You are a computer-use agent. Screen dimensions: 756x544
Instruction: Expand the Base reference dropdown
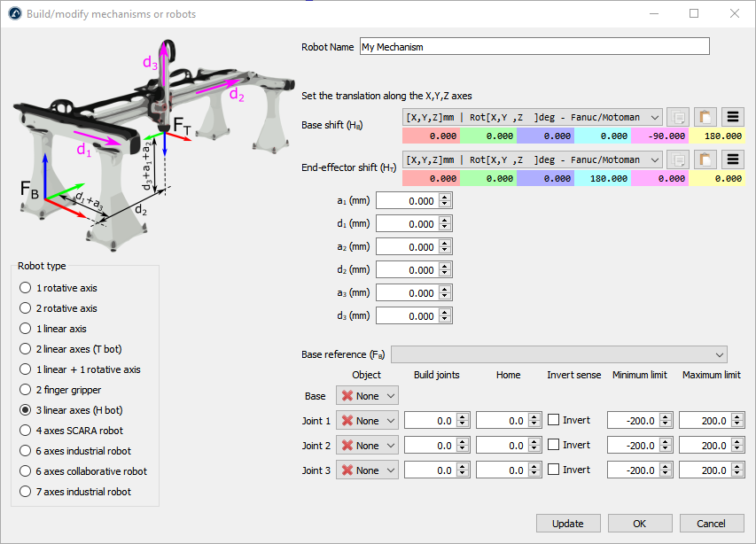[558, 354]
